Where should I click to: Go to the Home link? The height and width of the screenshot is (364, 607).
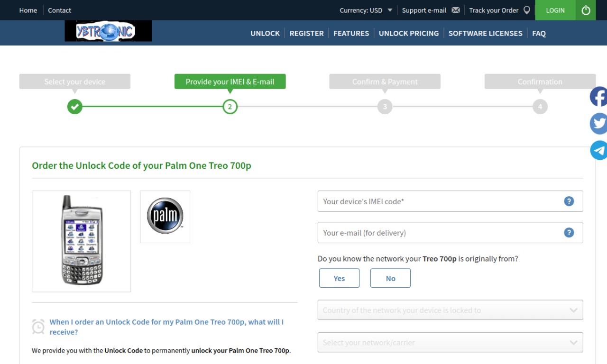pyautogui.click(x=28, y=10)
